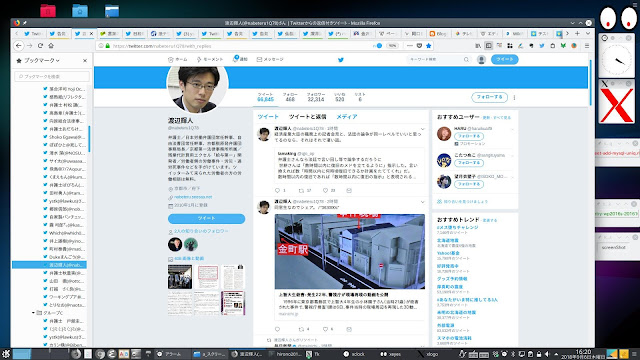This screenshot has width=640, height=360.
Task: Open the Whichi@whichd bookmark
Action: pyautogui.click(x=64, y=233)
